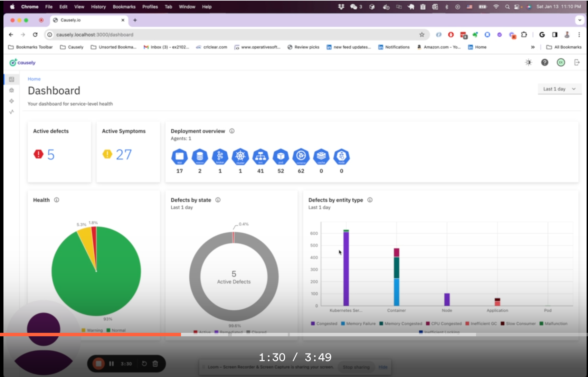Click the info icon next to Health
Viewport: 588px width, 377px height.
click(57, 200)
